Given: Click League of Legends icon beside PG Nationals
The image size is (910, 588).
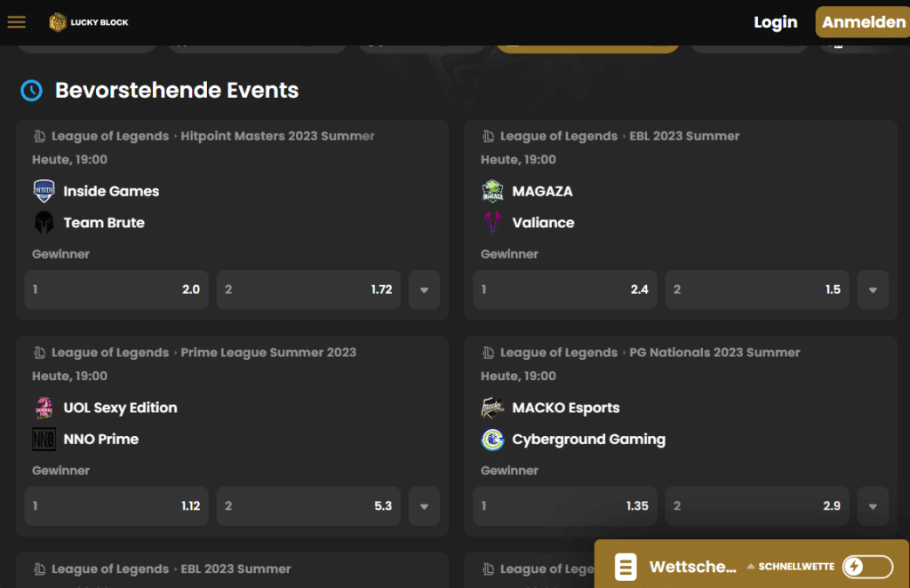Looking at the screenshot, I should tap(488, 353).
